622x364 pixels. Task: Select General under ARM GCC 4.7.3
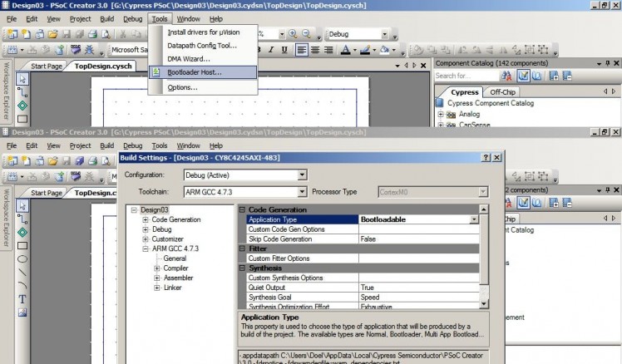(x=175, y=258)
